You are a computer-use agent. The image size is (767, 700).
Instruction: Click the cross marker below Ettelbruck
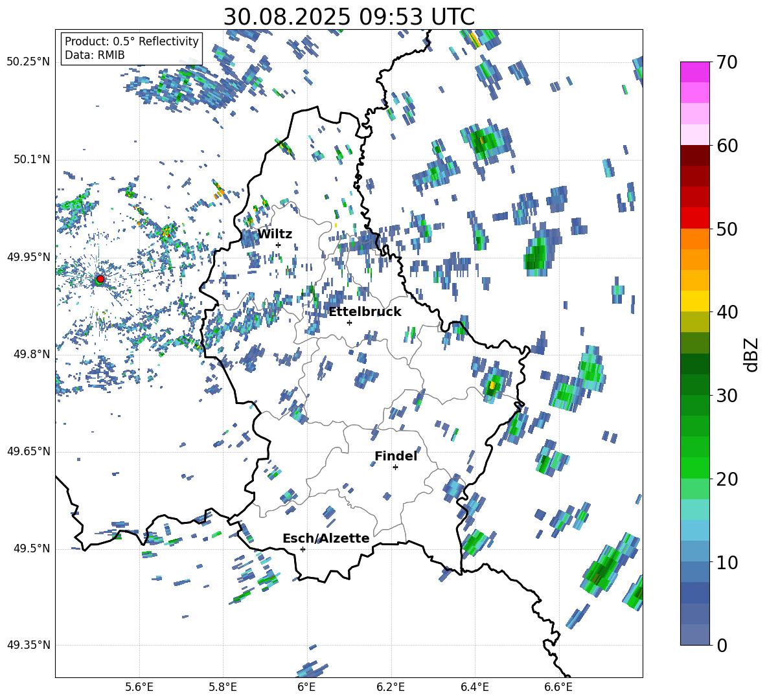[x=349, y=322]
